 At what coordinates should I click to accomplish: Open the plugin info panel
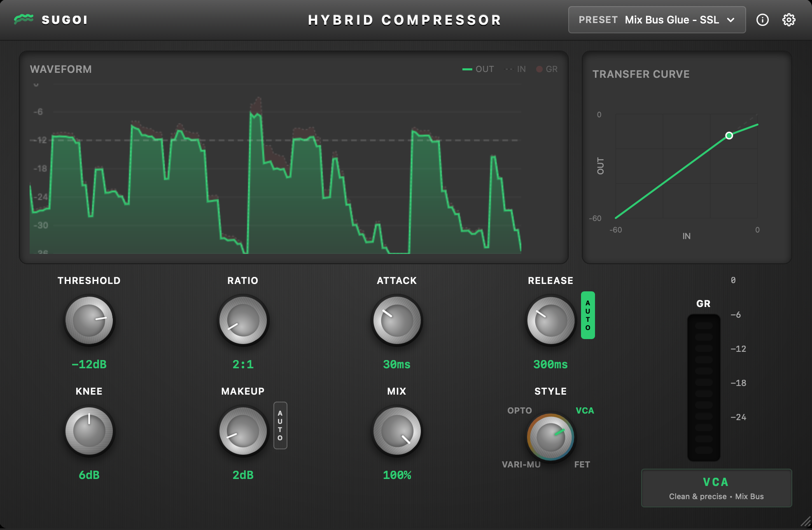762,19
